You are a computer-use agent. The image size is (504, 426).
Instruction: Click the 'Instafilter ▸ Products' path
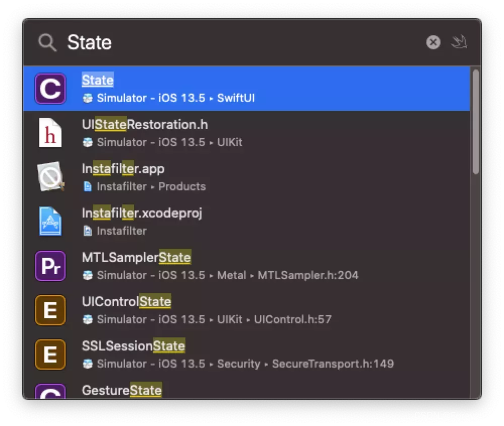pyautogui.click(x=151, y=186)
